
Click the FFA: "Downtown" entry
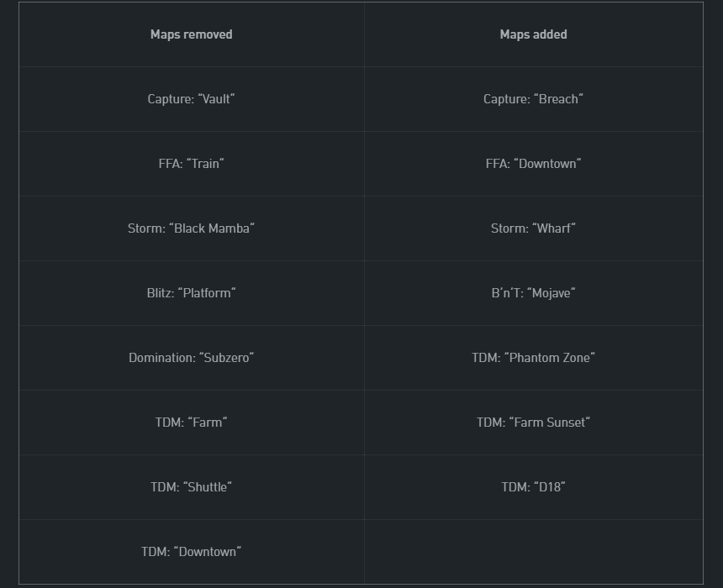click(533, 164)
